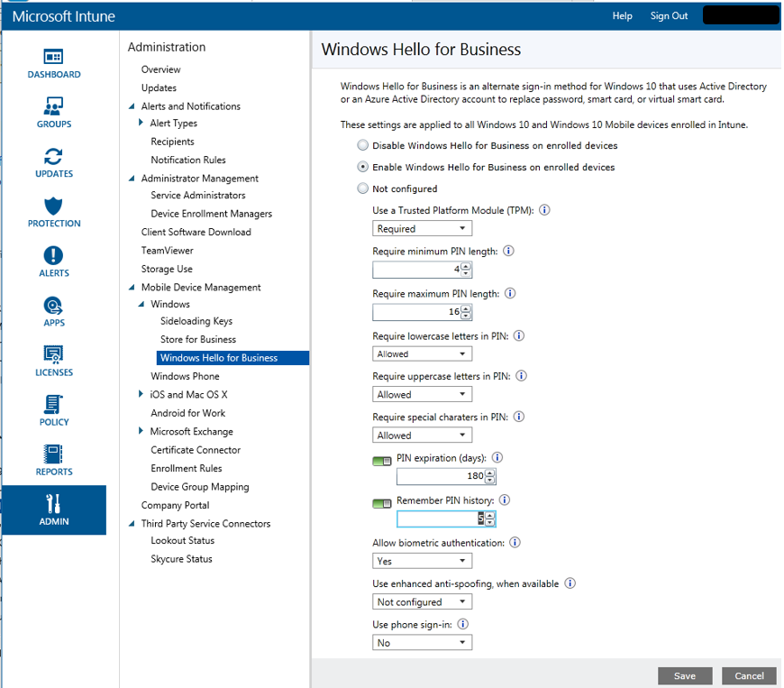Image resolution: width=784 pixels, height=688 pixels.
Task: Open the Reports workspace icon
Action: 53,460
